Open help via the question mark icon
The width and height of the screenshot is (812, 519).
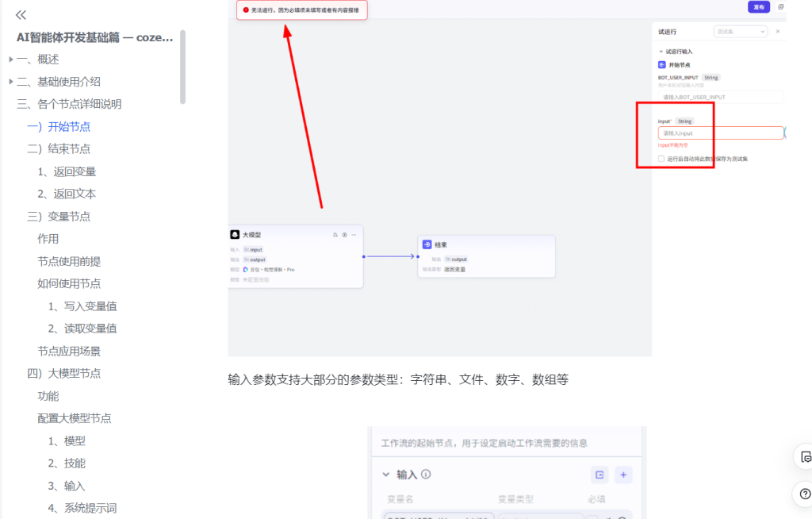(x=804, y=493)
